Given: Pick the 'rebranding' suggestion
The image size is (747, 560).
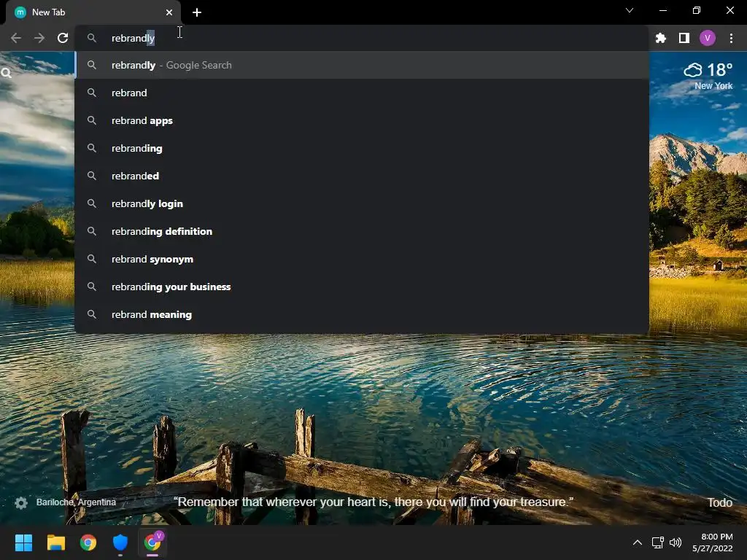Looking at the screenshot, I should [x=362, y=148].
